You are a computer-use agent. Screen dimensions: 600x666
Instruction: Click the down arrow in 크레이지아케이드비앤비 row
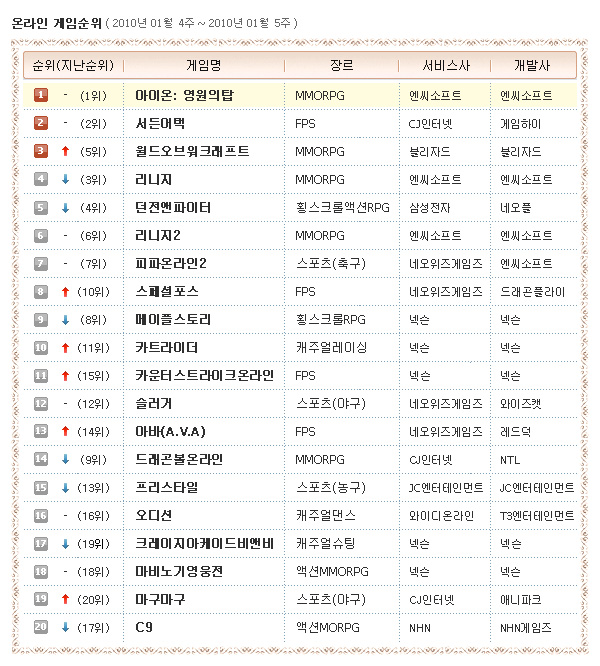coord(65,543)
